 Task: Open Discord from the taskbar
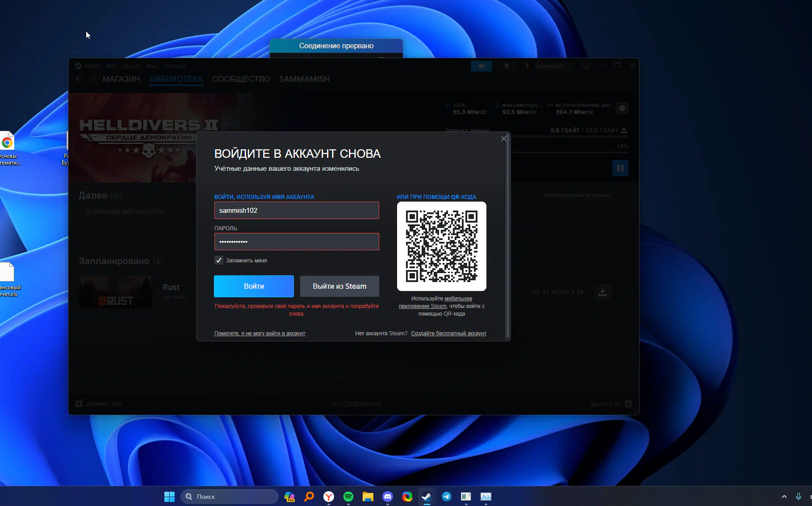coord(388,497)
